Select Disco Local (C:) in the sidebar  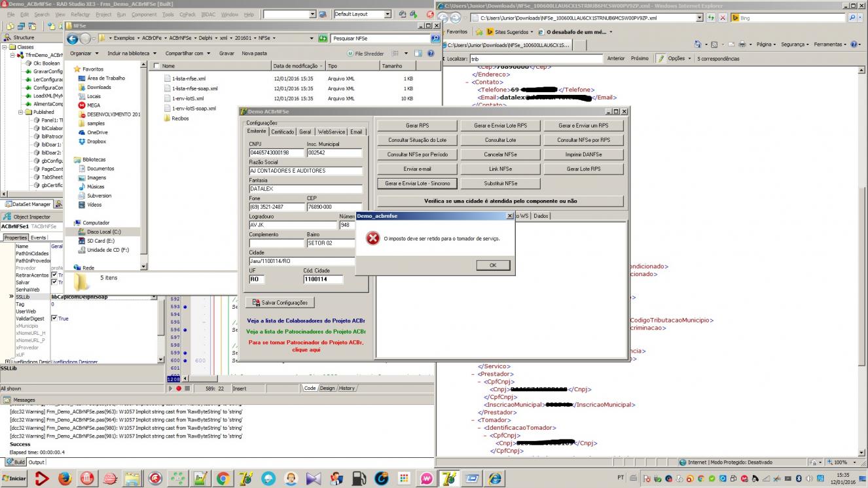(103, 232)
